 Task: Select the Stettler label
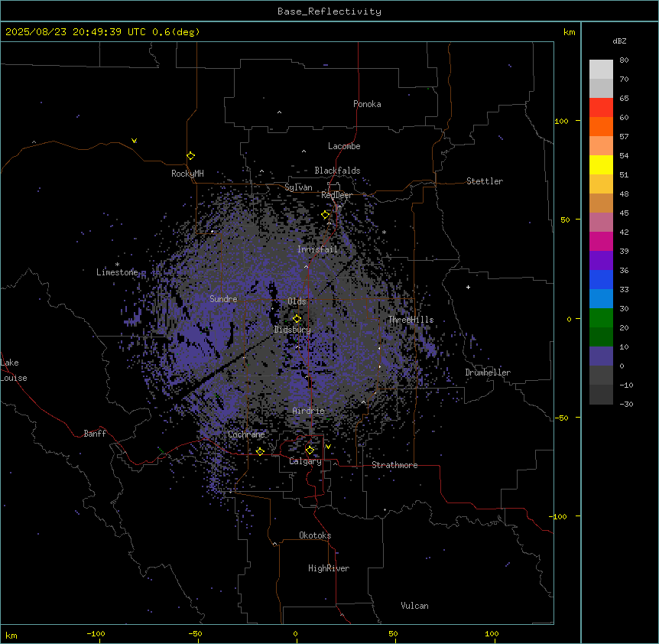click(485, 181)
